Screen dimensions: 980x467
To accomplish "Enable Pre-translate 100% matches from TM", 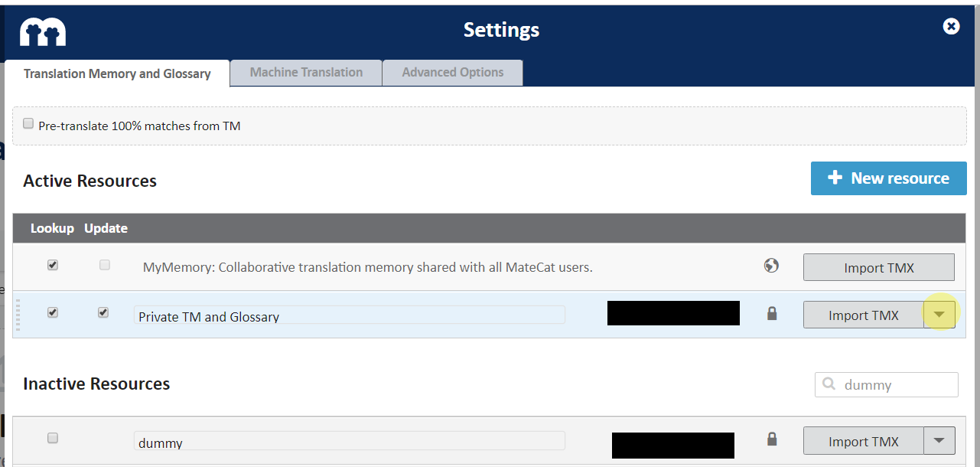I will coord(28,124).
